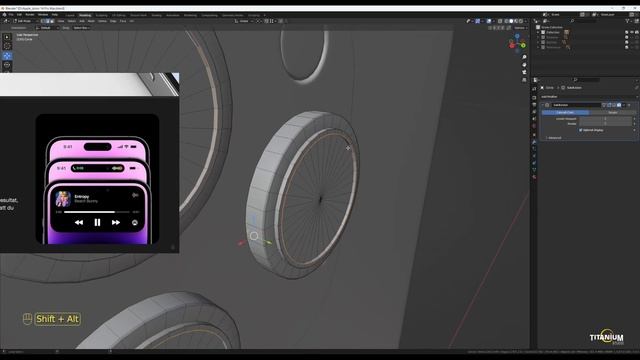Image resolution: width=640 pixels, height=360 pixels.
Task: Open the Tool properties tab
Action: pos(534,89)
